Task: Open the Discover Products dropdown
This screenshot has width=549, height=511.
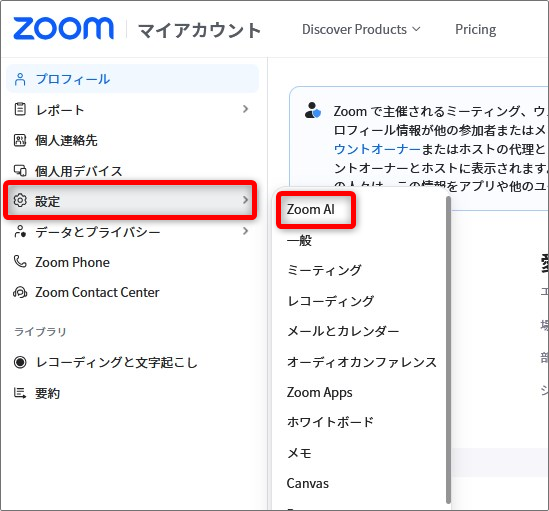Action: tap(361, 29)
